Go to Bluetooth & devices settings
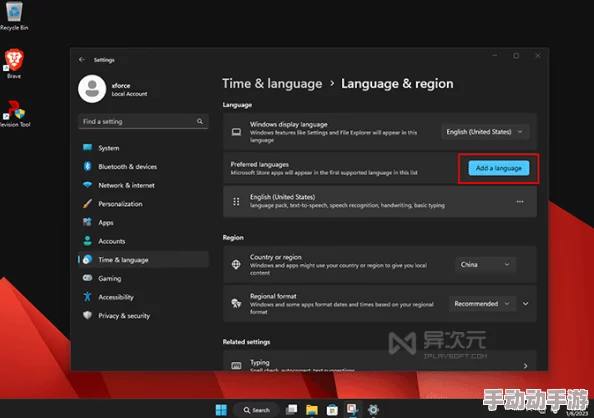Viewport: 594px width, 418px height. coord(143,166)
